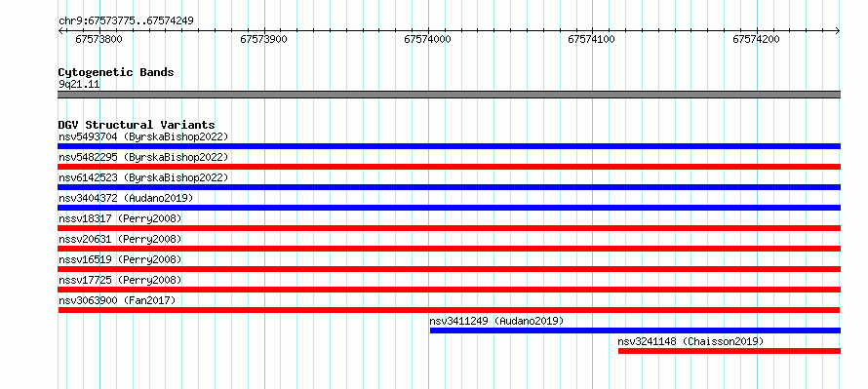Screen dimensions: 868x389
Task: Open the nssv18317 (Perry2008) variant label
Action: coord(120,218)
